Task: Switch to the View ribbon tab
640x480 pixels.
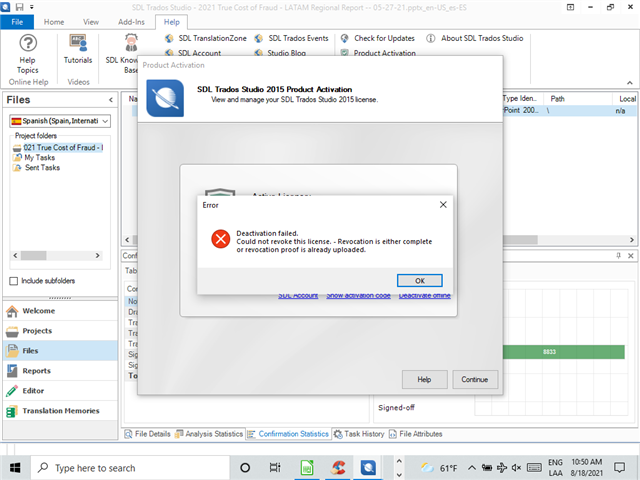Action: click(91, 22)
